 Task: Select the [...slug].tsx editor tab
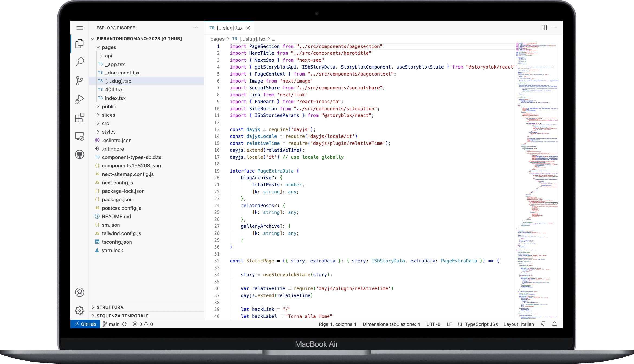(229, 28)
